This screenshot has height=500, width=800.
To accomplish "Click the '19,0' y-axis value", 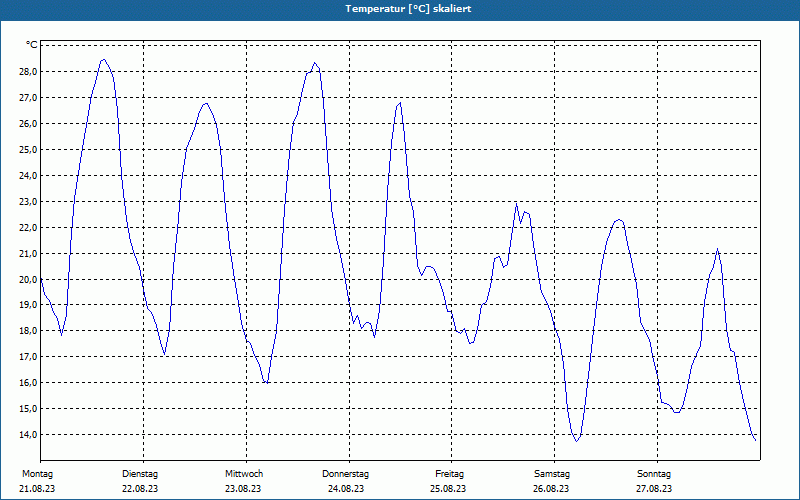I will 28,305.
